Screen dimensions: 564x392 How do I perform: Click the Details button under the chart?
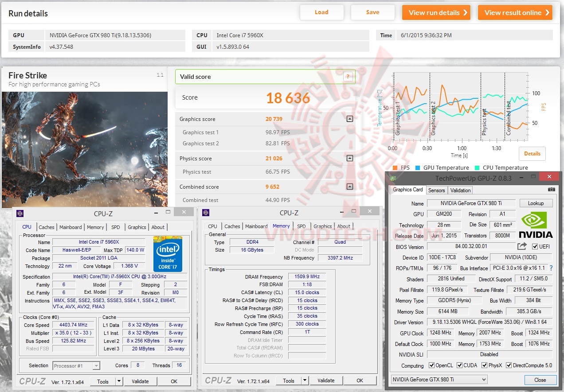coord(532,154)
